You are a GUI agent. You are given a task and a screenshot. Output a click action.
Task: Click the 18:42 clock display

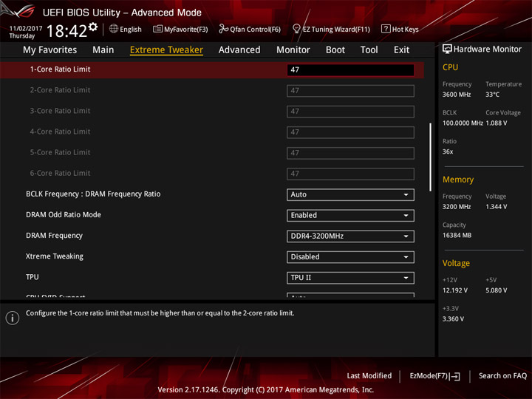66,31
